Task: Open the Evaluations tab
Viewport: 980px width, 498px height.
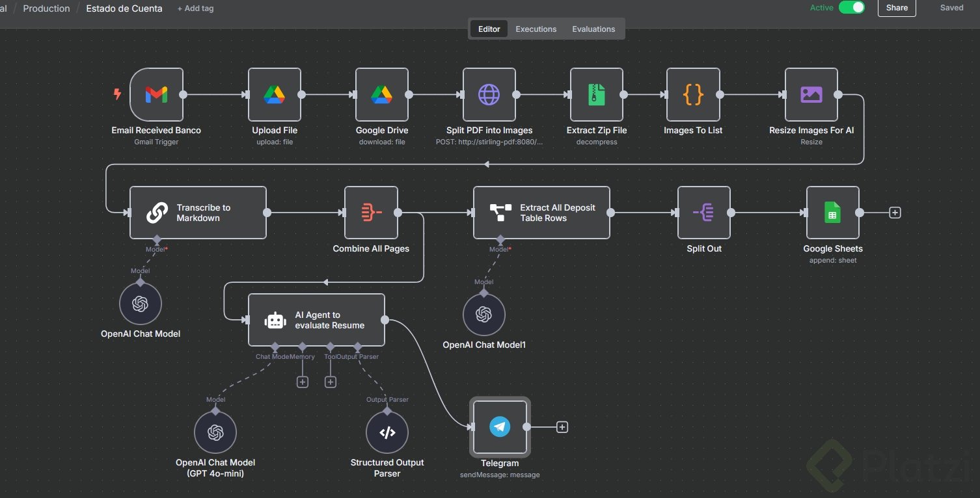Action: pyautogui.click(x=593, y=29)
